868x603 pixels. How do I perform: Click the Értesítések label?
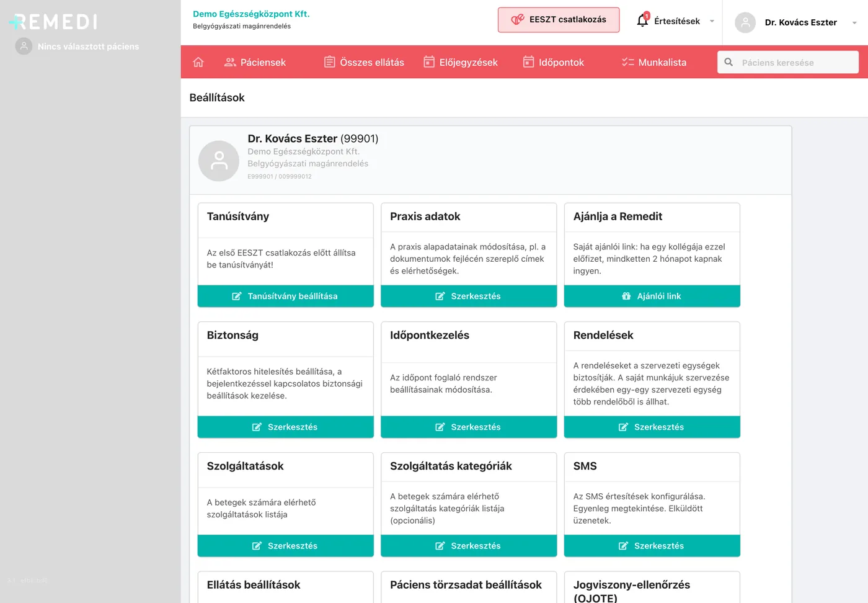677,21
